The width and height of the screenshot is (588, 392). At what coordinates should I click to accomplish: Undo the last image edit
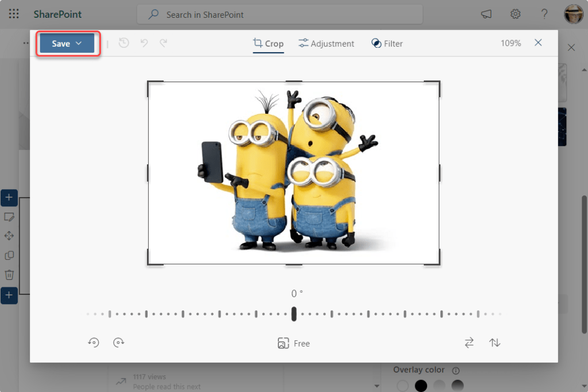coord(145,43)
